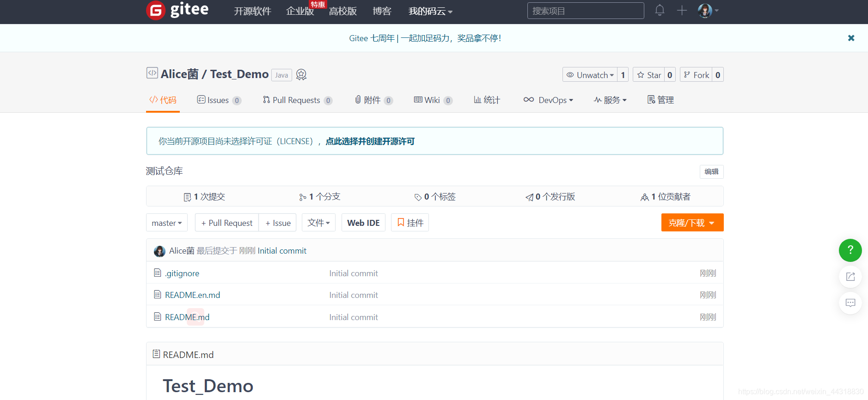This screenshot has width=868, height=400.
Task: View 1 次提交 commits
Action: (x=204, y=197)
